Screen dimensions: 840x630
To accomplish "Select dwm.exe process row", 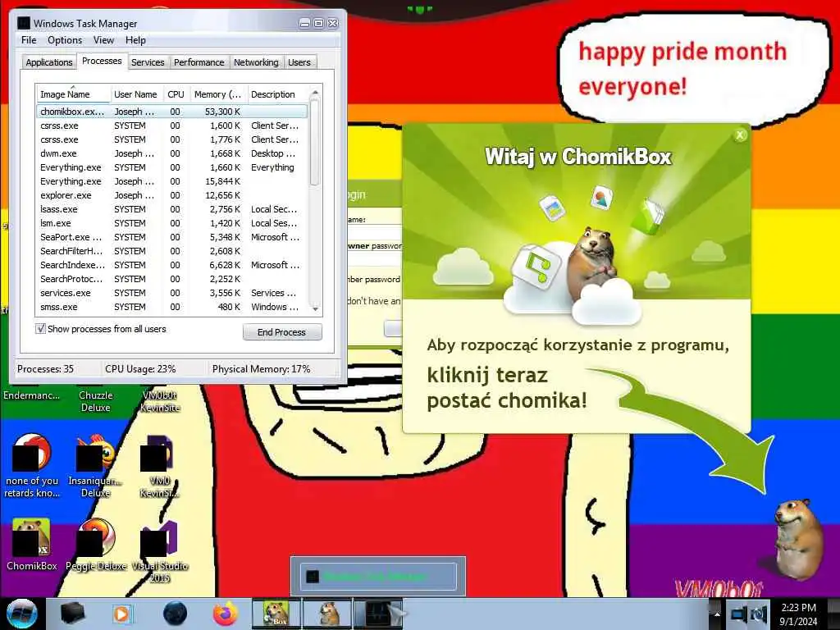I will pos(172,153).
